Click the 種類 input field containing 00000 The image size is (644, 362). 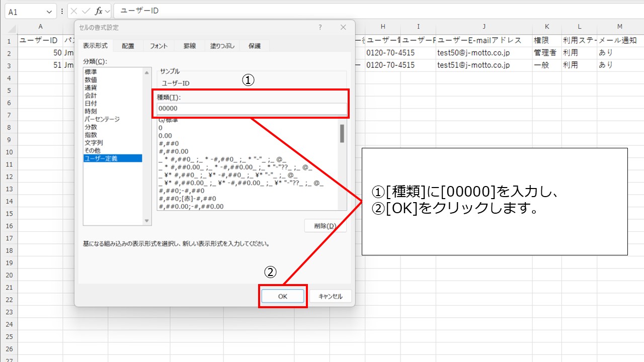click(x=252, y=109)
